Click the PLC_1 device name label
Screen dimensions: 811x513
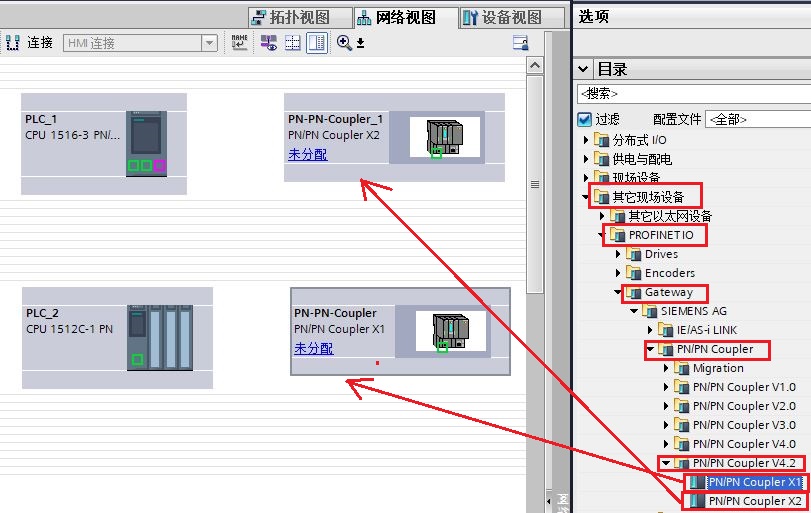41,119
